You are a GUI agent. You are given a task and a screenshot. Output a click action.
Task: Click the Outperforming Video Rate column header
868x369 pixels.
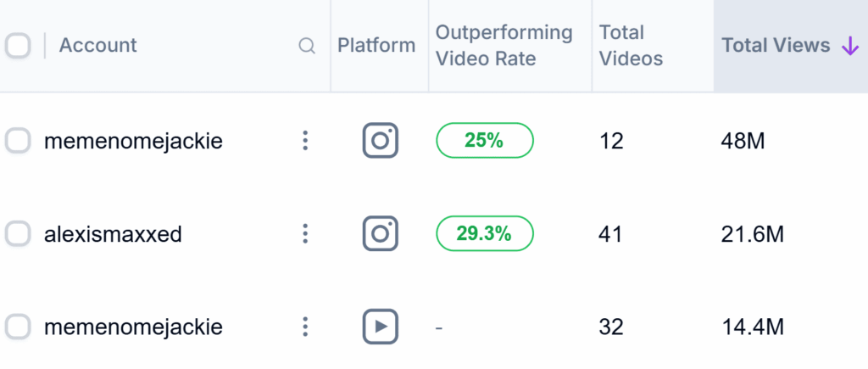(504, 46)
